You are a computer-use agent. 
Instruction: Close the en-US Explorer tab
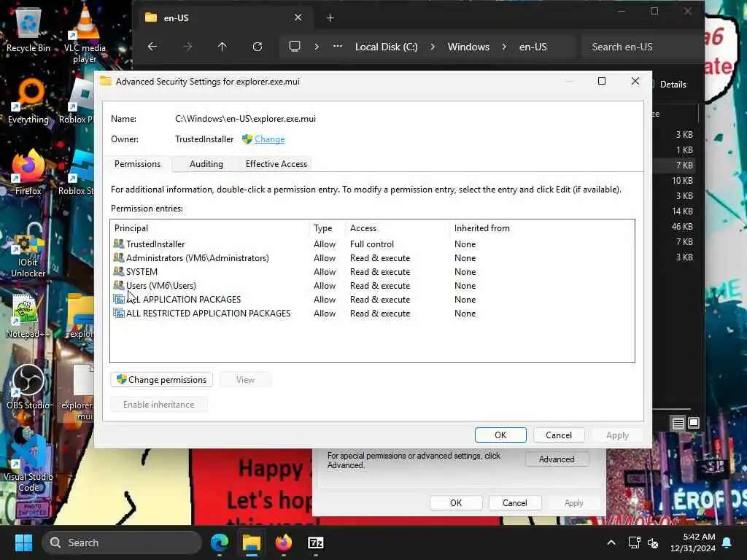point(298,17)
